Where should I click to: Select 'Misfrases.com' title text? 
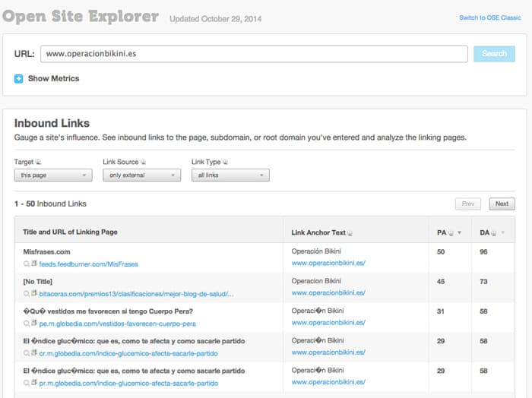coord(47,252)
